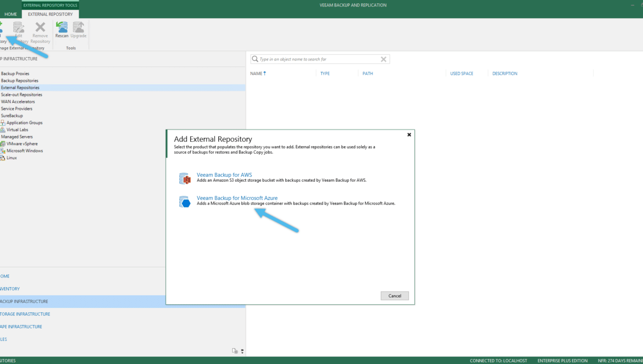Click the "CONNECTED TO: LOCALHOST" status text
The image size is (643, 364).
pos(498,361)
